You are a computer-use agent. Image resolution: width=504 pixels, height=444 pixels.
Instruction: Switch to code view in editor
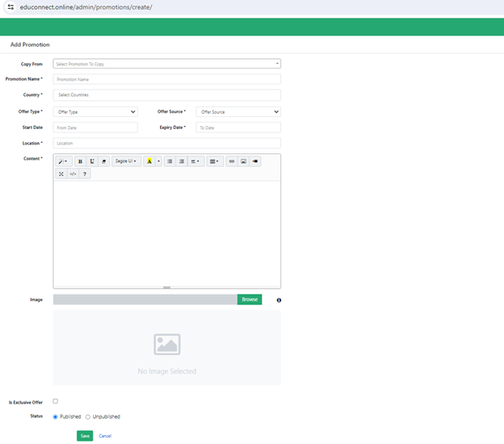tap(73, 174)
